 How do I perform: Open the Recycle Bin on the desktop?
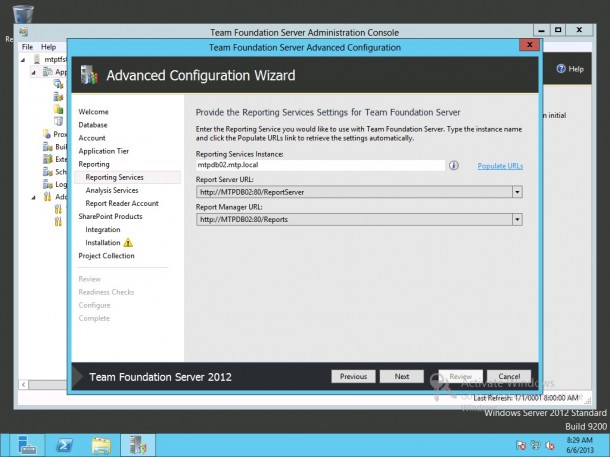tap(23, 14)
